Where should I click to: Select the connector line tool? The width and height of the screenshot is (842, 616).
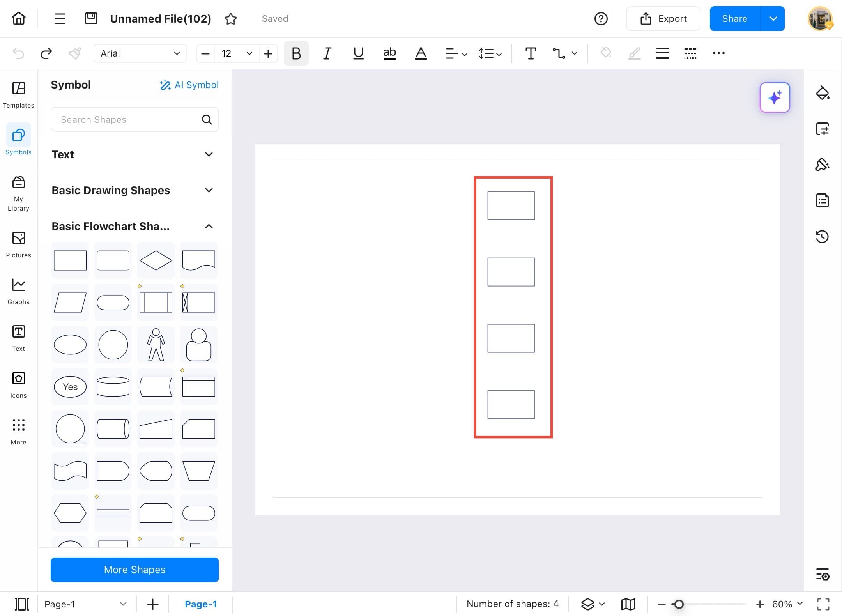coord(559,53)
